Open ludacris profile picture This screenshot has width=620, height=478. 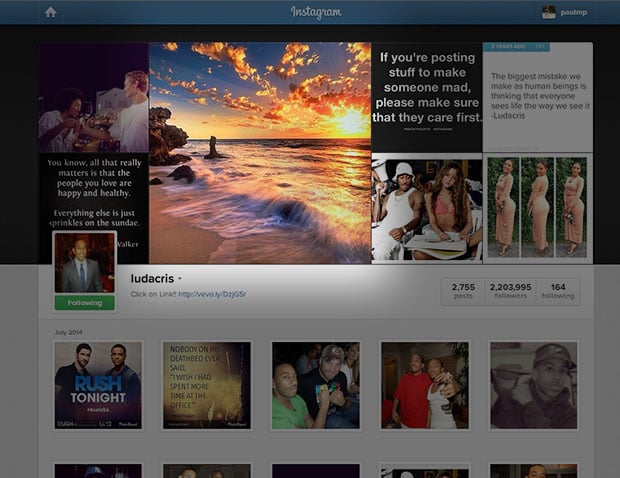click(x=85, y=263)
